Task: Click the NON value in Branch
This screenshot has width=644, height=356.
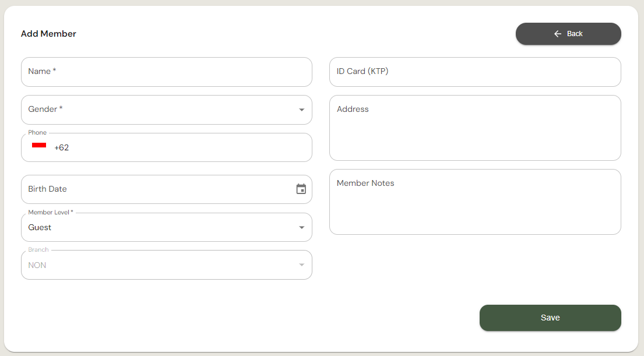Action: pos(37,265)
